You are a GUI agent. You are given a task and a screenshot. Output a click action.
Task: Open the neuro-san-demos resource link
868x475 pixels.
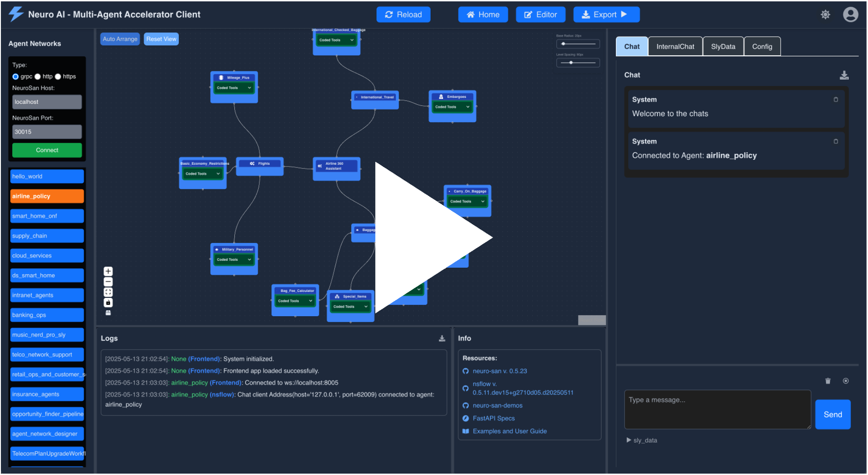(x=497, y=405)
